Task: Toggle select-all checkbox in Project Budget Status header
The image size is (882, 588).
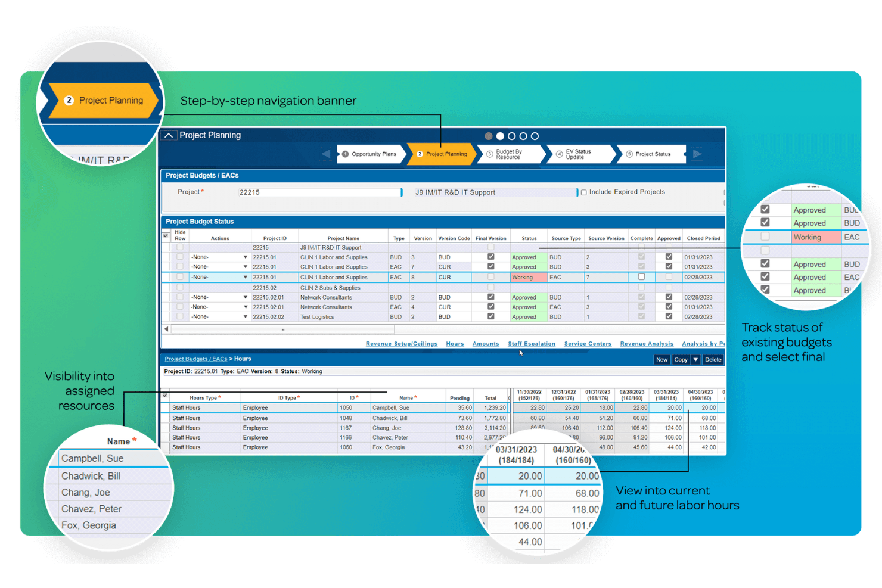Action: (166, 235)
